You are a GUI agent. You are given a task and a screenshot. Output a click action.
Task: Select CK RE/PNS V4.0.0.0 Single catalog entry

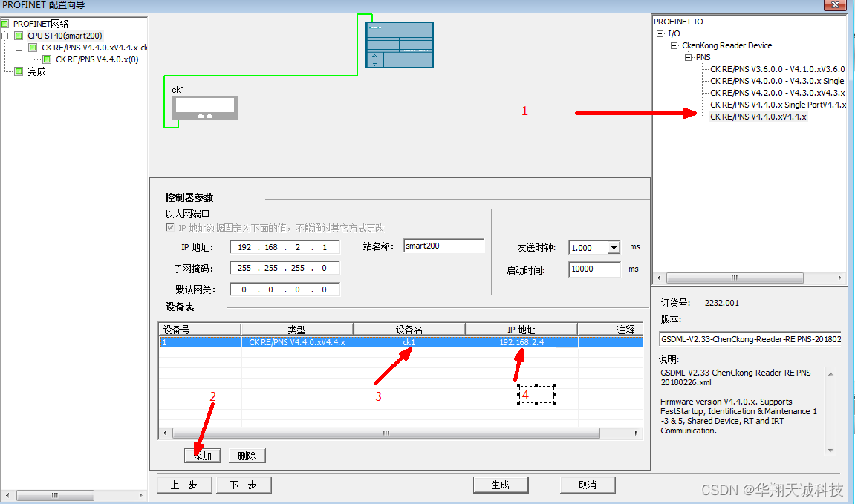[x=777, y=81]
